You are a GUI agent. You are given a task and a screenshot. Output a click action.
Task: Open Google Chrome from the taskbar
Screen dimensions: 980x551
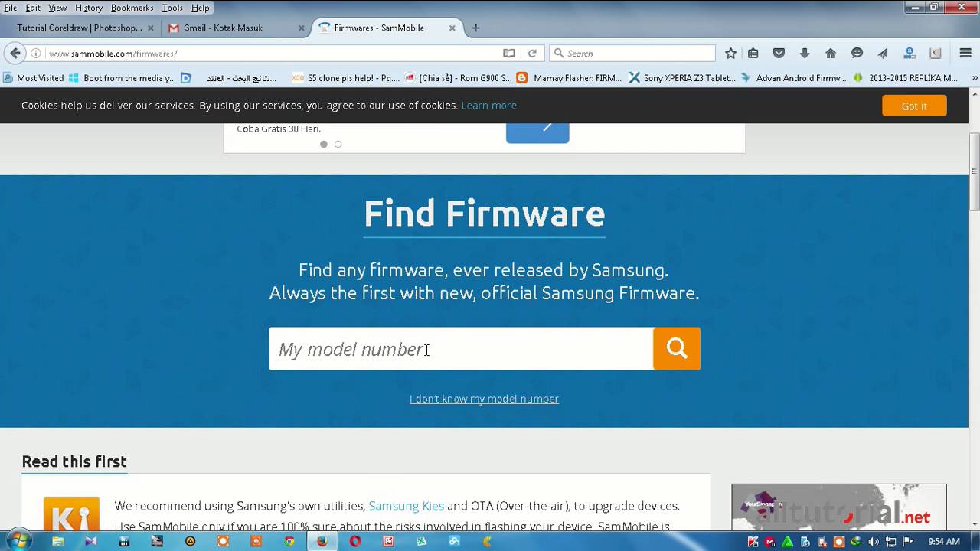coord(289,541)
